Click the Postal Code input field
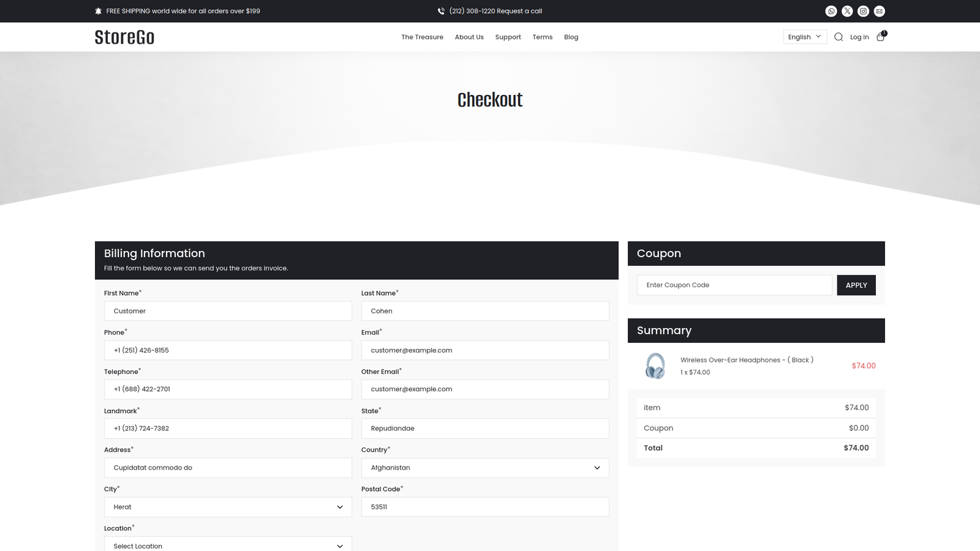Image resolution: width=980 pixels, height=551 pixels. pos(484,507)
